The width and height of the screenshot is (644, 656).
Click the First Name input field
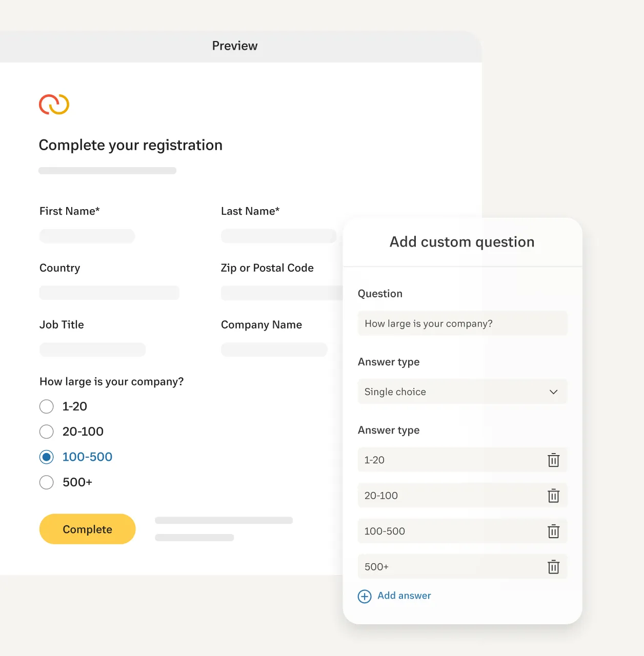tap(87, 236)
